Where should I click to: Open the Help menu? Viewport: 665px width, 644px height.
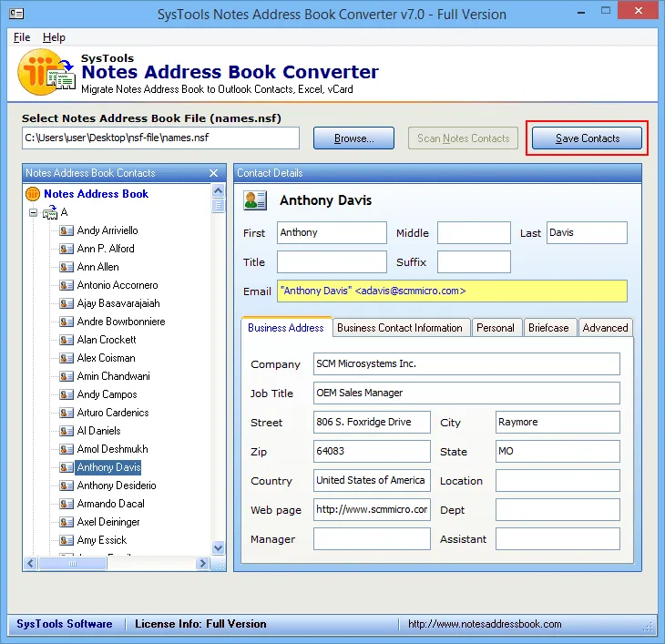[x=54, y=37]
